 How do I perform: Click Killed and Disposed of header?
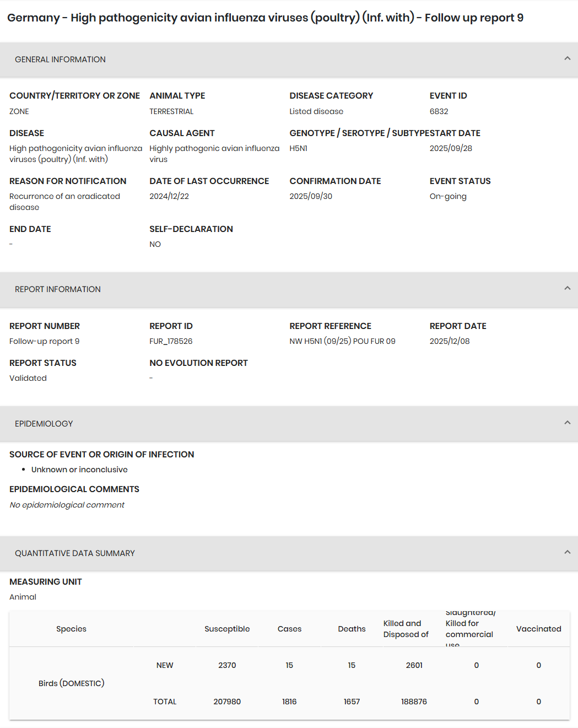click(x=406, y=629)
